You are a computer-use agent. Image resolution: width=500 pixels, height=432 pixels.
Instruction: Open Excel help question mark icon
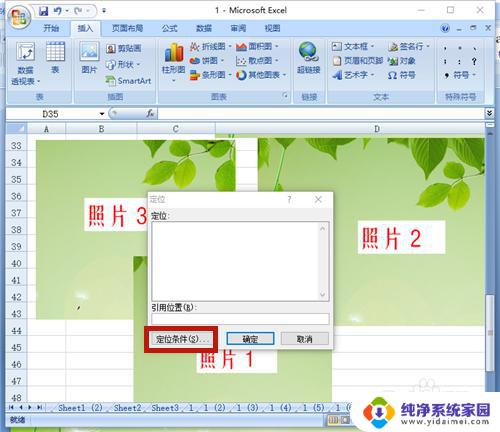(x=445, y=28)
